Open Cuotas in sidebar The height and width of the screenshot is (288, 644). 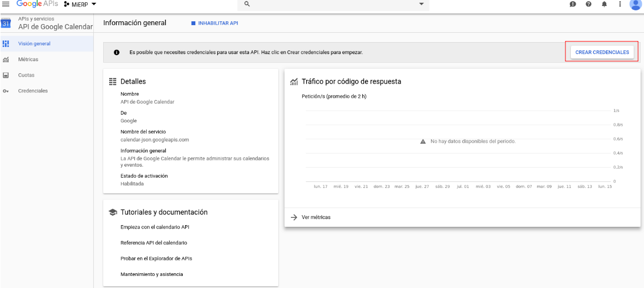coord(47,75)
